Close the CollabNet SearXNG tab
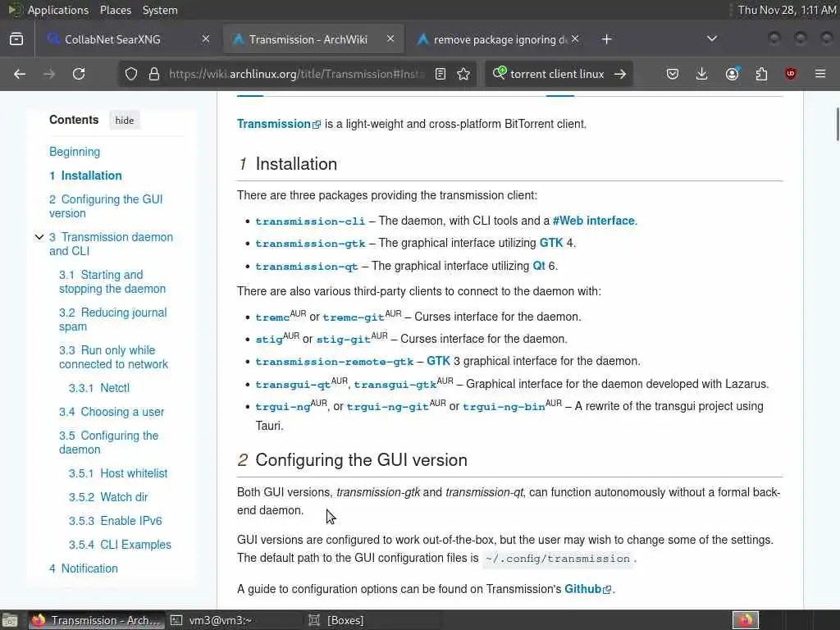Image resolution: width=840 pixels, height=630 pixels. [206, 39]
